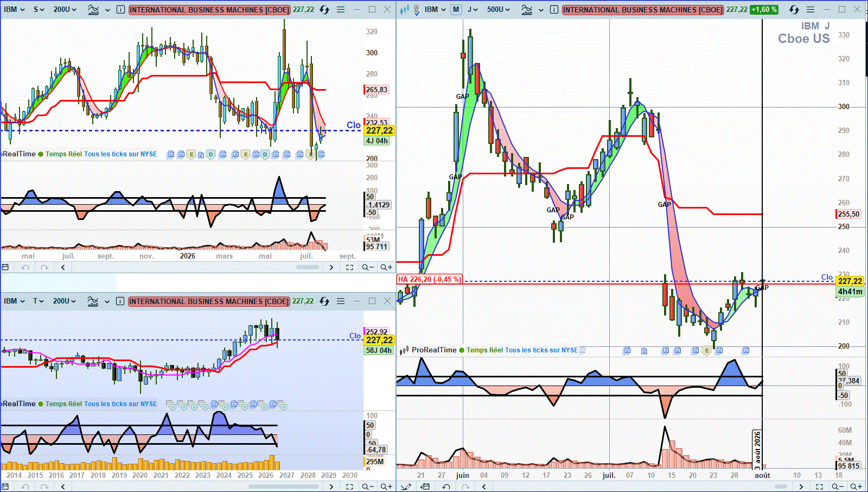Click the 4h41m countdown label in the daily chart

pyautogui.click(x=850, y=292)
